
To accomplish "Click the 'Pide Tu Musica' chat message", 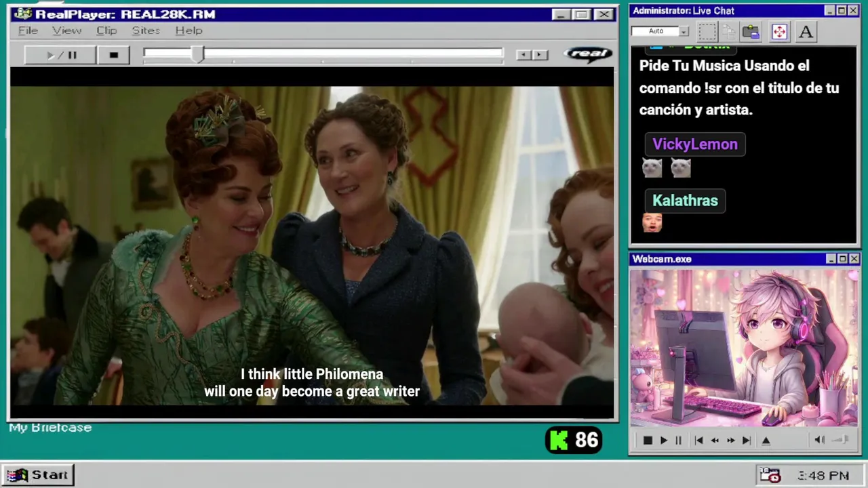I will [x=739, y=87].
